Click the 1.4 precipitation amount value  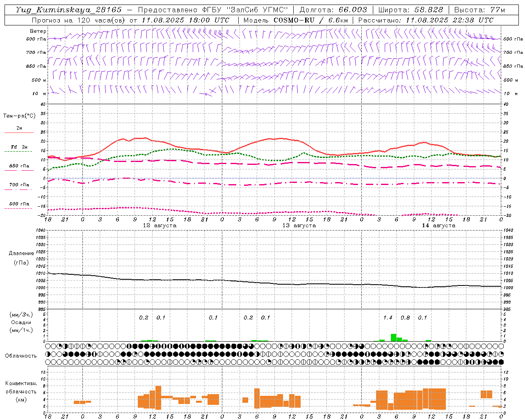point(388,317)
